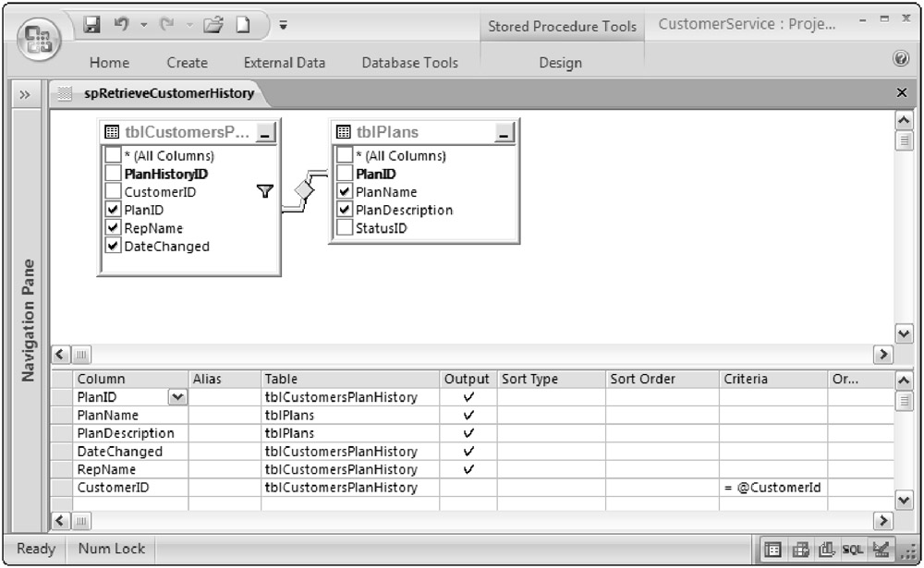Enable the PlanHistoryID column checkbox
This screenshot has height=568, width=924.
tap(113, 174)
